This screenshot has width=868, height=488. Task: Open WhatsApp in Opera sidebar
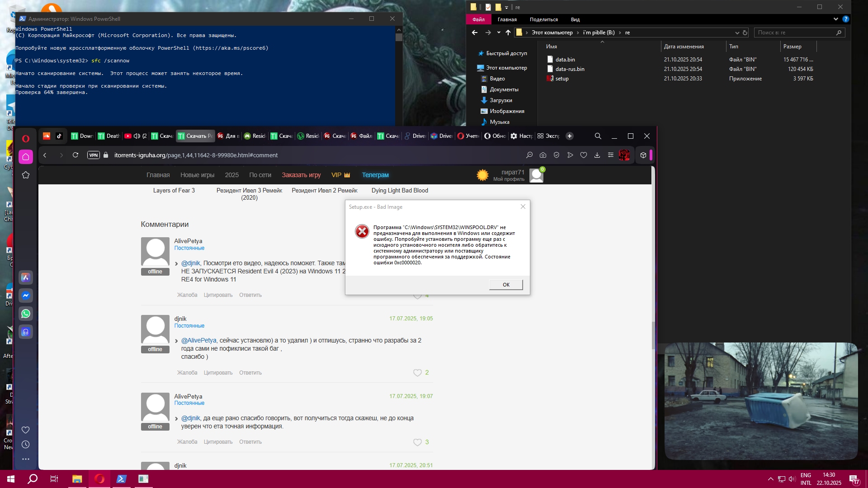pos(26,314)
